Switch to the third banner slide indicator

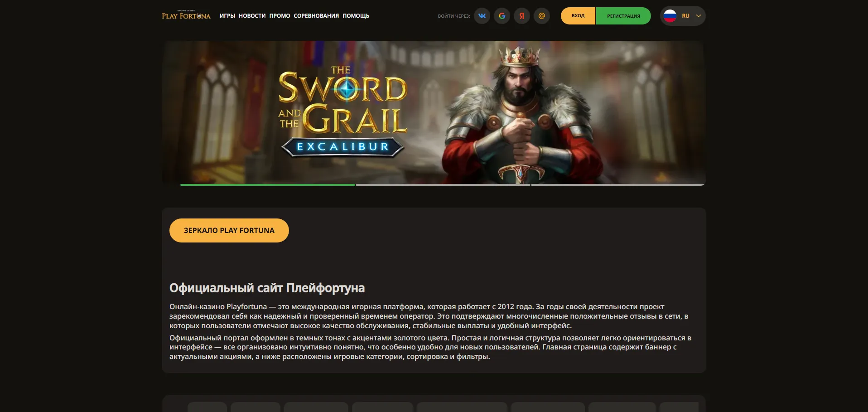coord(618,185)
